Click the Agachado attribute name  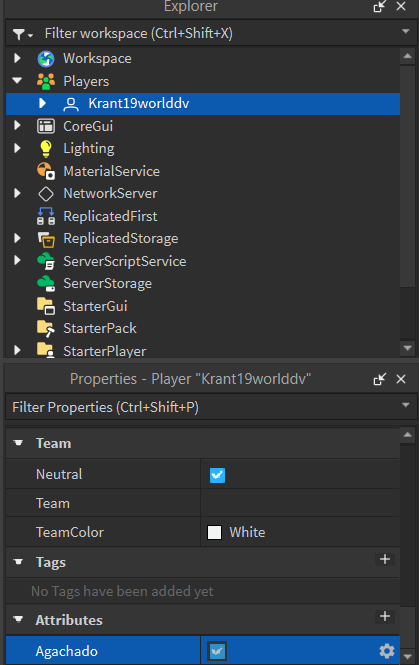point(67,651)
